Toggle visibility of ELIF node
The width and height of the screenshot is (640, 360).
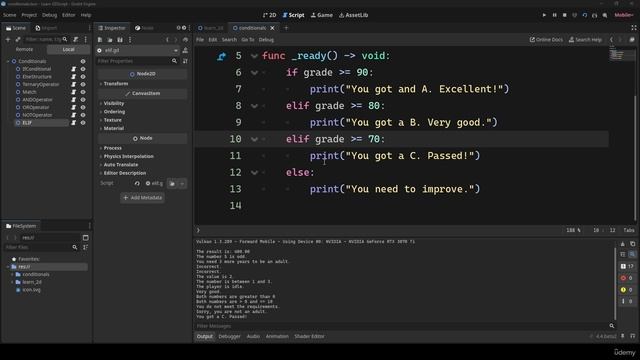83,122
